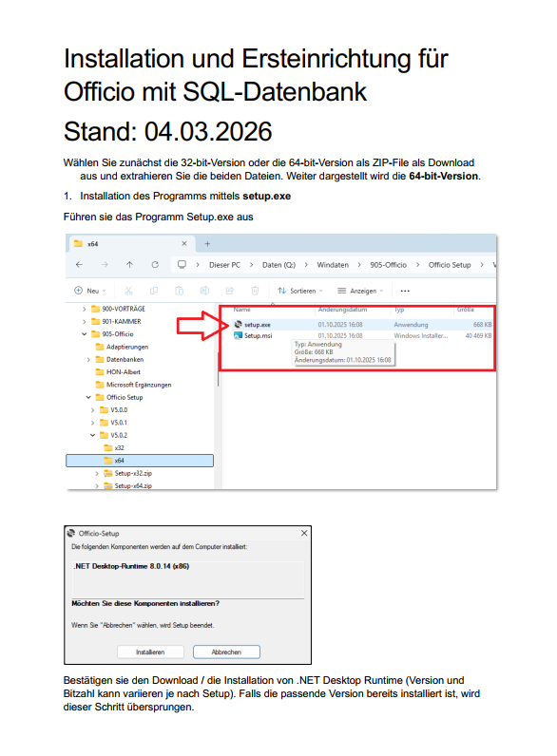Sort files by Name column header

[242, 310]
